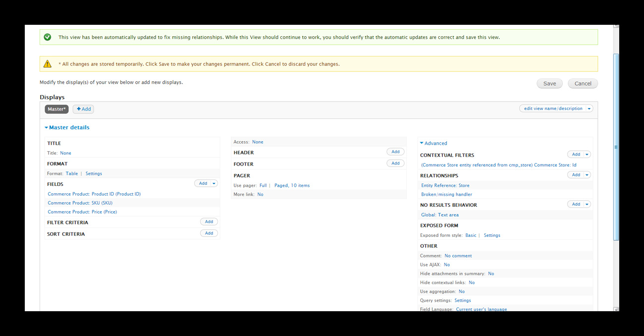Image resolution: width=644 pixels, height=336 pixels.
Task: Open the Fields Add dropdown arrow
Action: pos(214,183)
